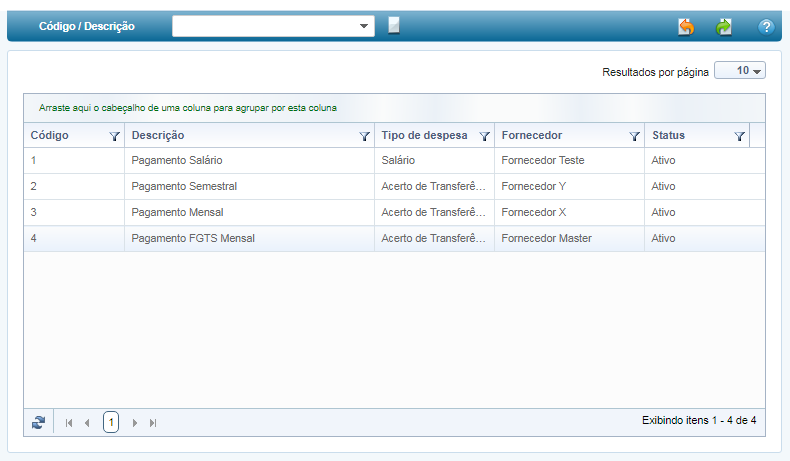The image size is (790, 461).
Task: Click the orange back arrow icon
Action: tap(686, 27)
